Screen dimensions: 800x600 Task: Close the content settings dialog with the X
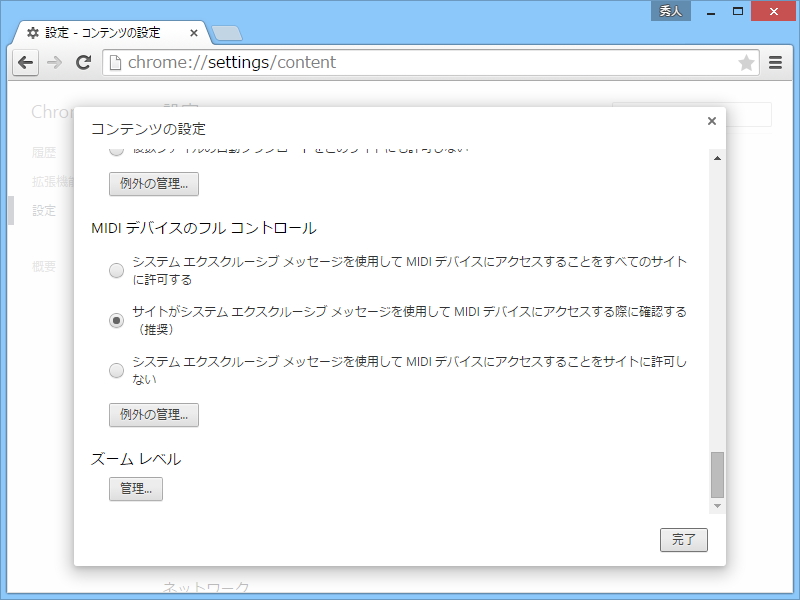click(x=711, y=120)
